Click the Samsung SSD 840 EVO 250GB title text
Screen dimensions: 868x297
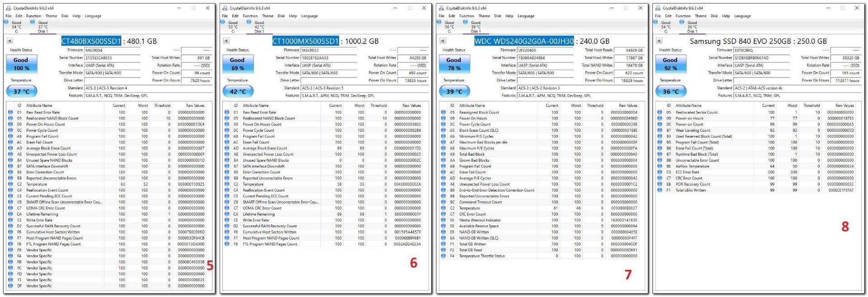(x=758, y=41)
